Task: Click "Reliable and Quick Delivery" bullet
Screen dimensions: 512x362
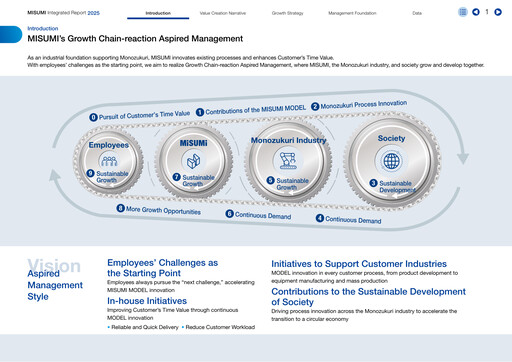Action: click(145, 327)
